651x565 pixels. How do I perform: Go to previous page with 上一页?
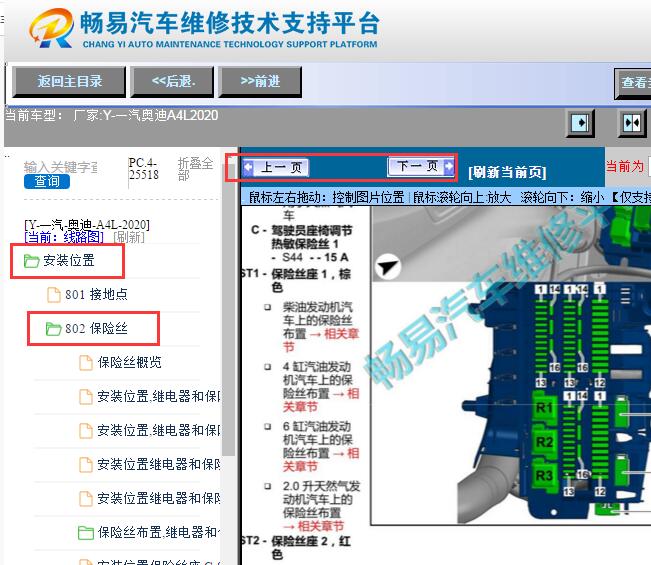click(276, 168)
